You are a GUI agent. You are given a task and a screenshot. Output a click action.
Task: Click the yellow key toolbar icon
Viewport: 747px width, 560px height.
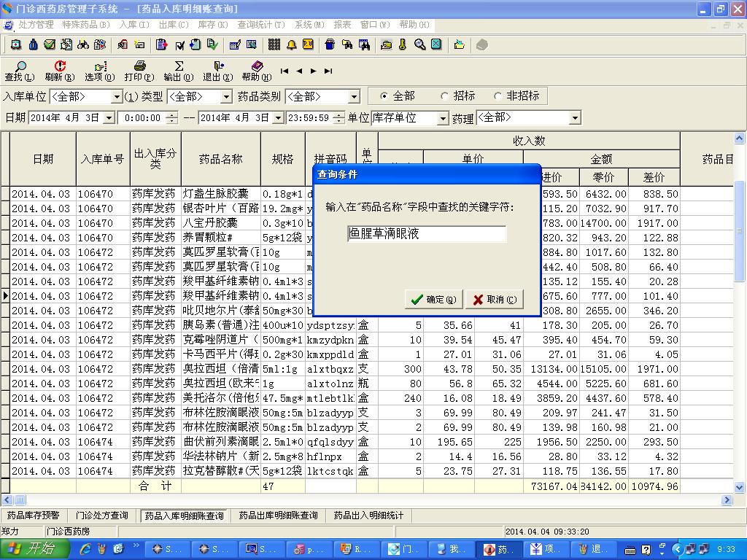tap(403, 44)
